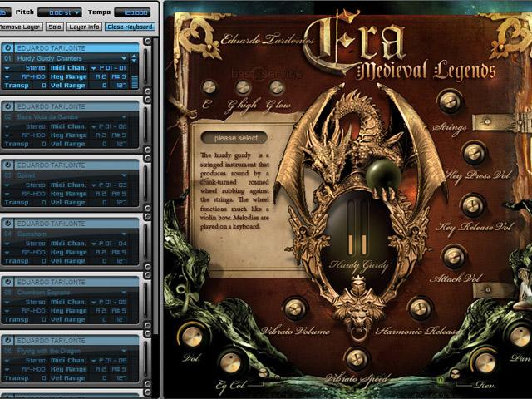
Task: Toggle power for Hurdy Gurdy Chanters layer
Action: [7, 47]
